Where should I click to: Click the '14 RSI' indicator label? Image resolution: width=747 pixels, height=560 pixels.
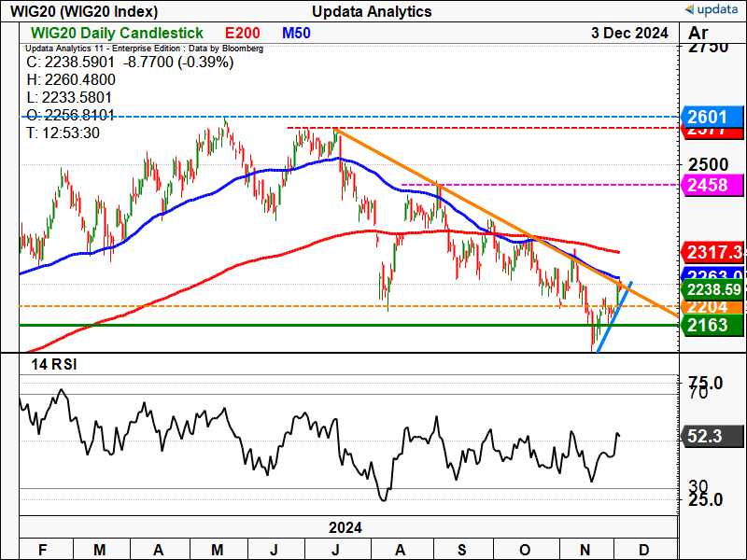click(x=54, y=365)
